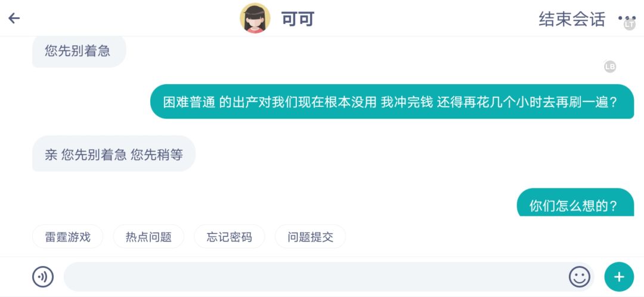Click the gray LT badge

[630, 25]
